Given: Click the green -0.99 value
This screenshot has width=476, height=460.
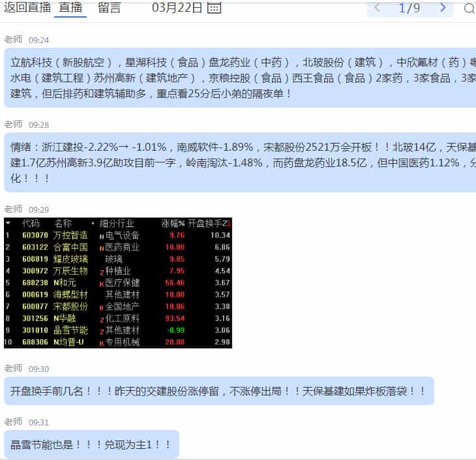Looking at the screenshot, I should (x=176, y=330).
